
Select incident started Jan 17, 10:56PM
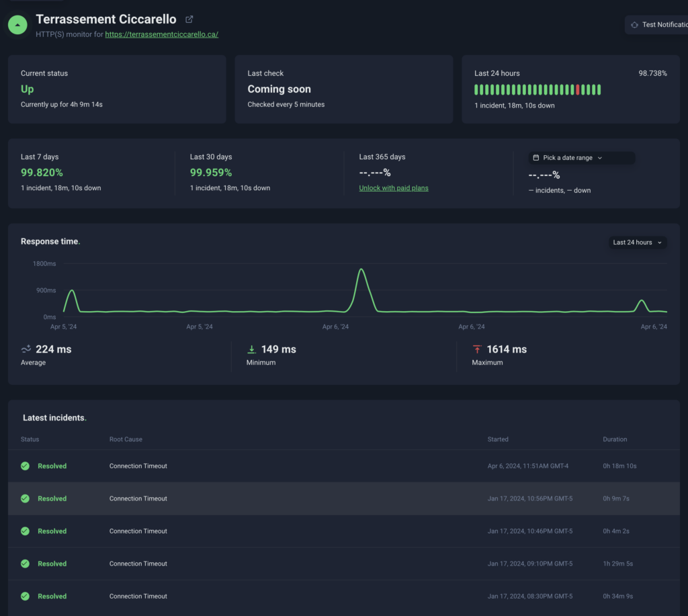tap(529, 498)
